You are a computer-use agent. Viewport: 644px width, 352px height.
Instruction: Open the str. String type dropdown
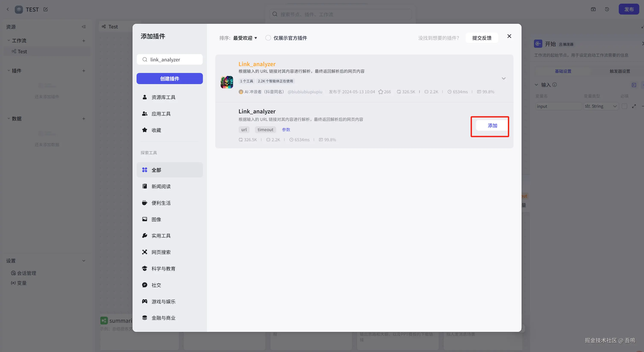tap(601, 106)
